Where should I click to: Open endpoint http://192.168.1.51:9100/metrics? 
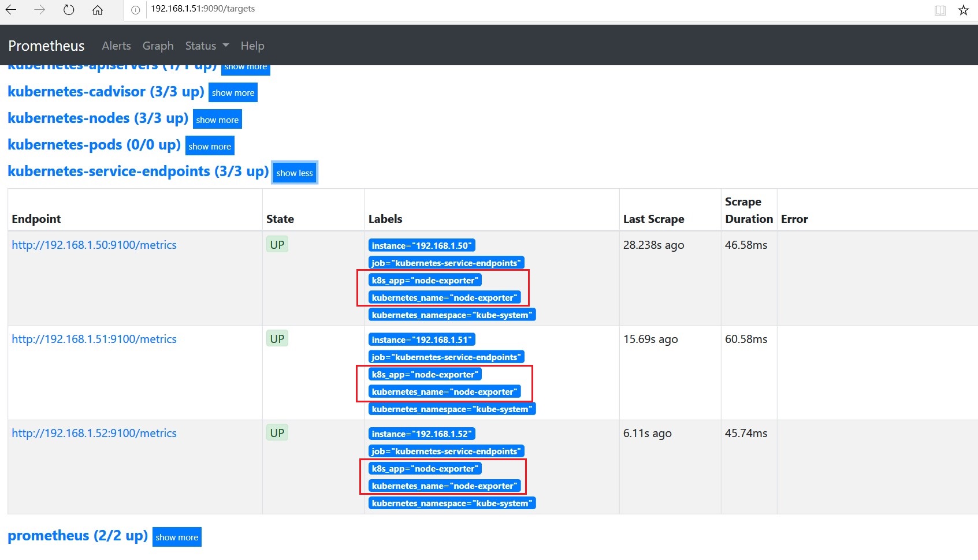[94, 339]
